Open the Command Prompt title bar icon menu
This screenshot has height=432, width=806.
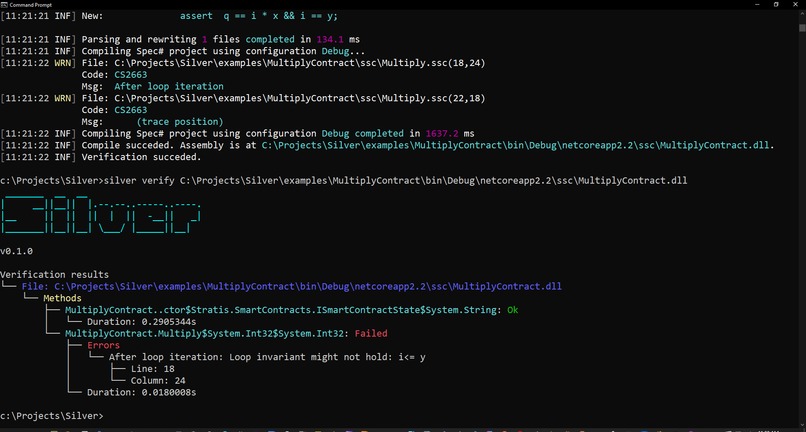click(4, 4)
